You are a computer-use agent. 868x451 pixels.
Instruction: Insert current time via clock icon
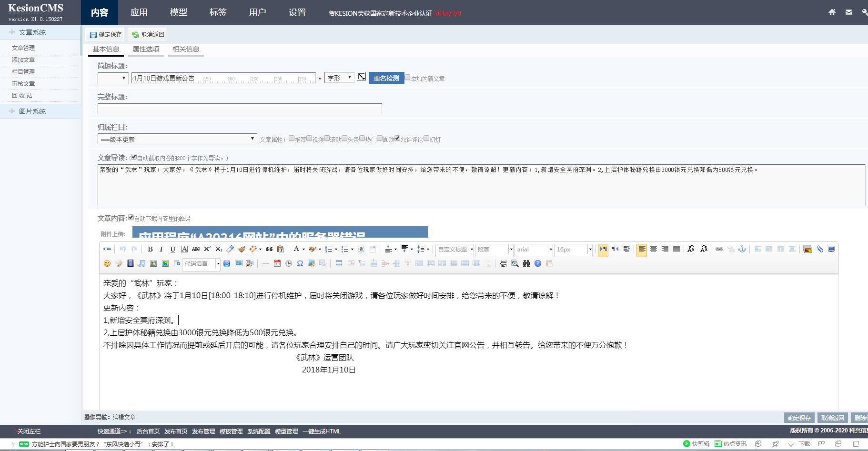(x=289, y=263)
